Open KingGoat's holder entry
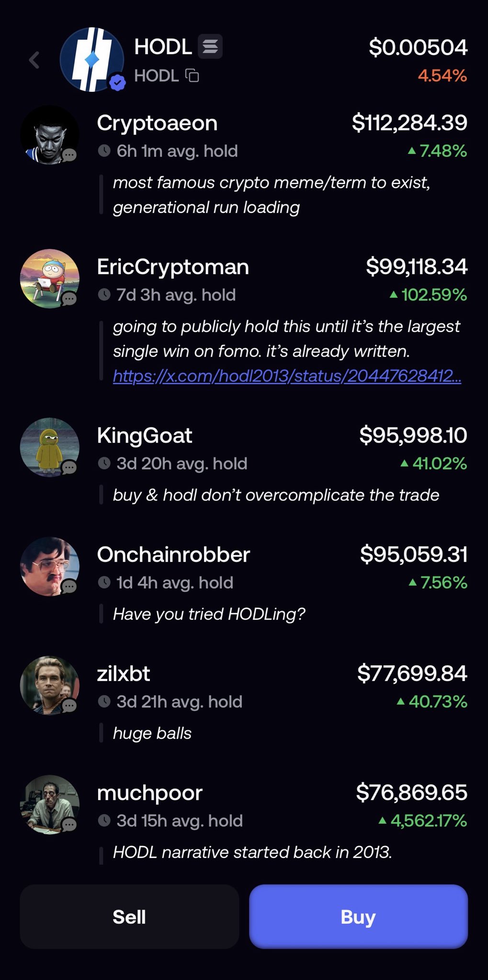This screenshot has width=488, height=980. click(x=144, y=435)
